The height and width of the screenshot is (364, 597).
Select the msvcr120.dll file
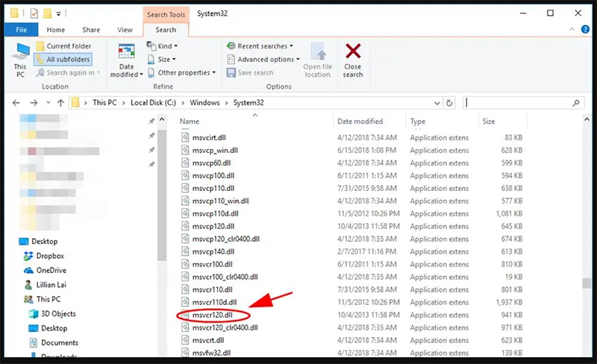tap(213, 315)
